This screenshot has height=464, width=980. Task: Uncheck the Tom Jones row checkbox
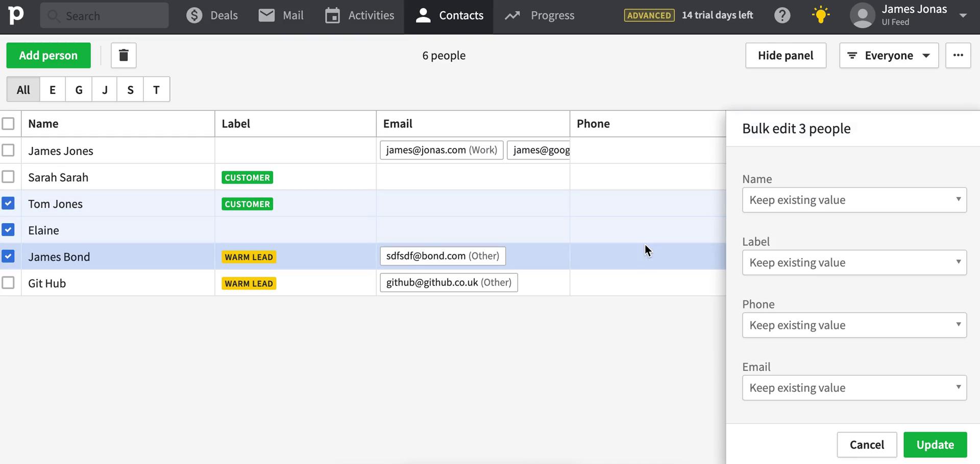(x=8, y=203)
